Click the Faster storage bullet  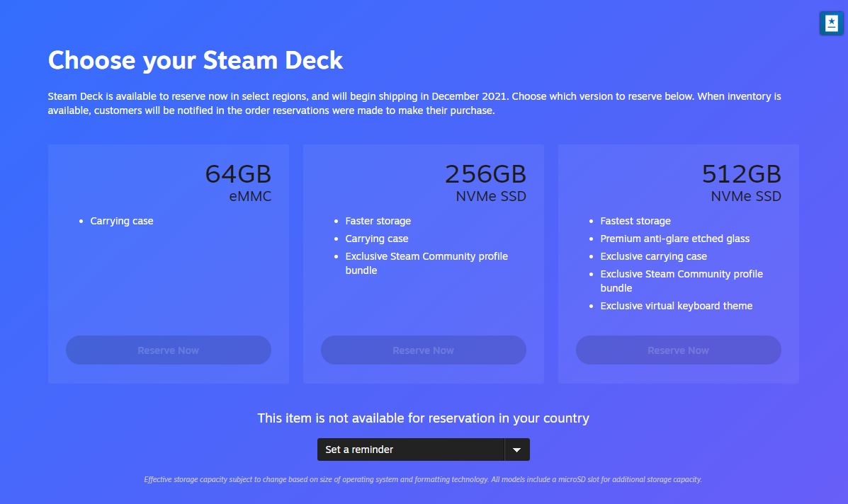click(x=378, y=221)
